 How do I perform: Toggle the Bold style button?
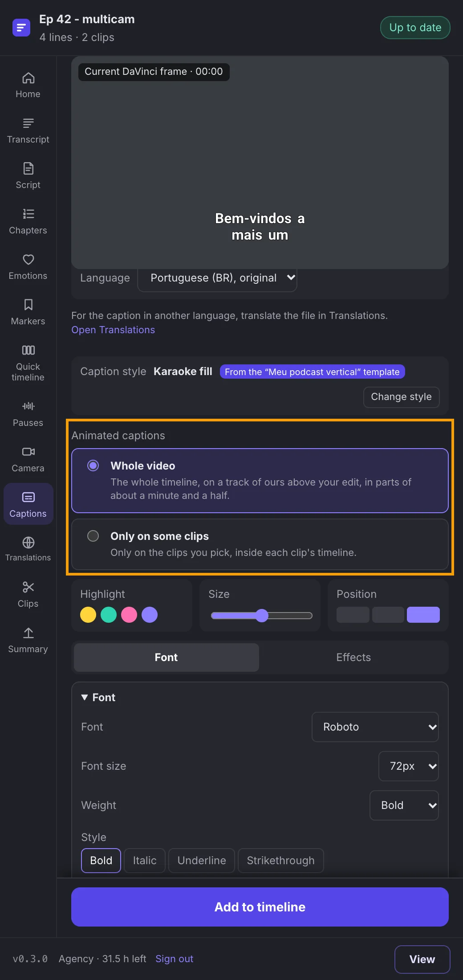click(x=101, y=861)
